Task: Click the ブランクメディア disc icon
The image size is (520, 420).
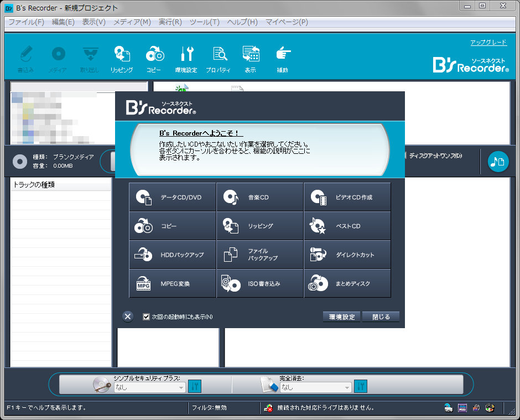Action: pyautogui.click(x=19, y=162)
